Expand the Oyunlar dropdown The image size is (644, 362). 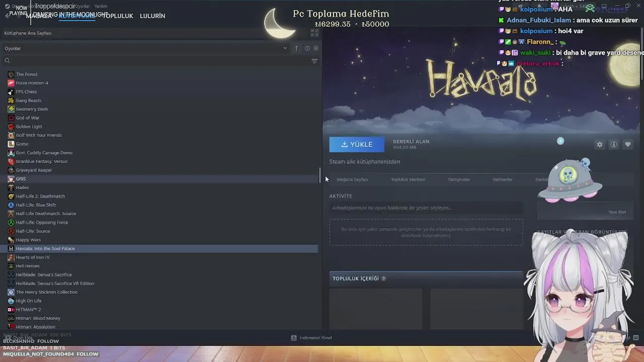(x=285, y=48)
